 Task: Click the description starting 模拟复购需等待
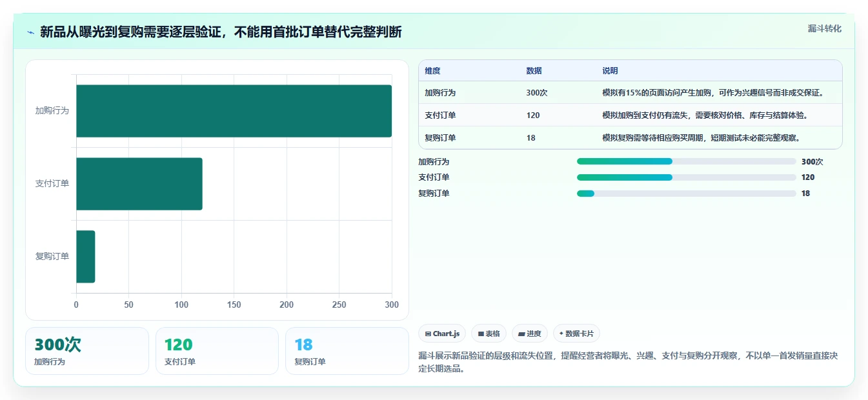701,138
